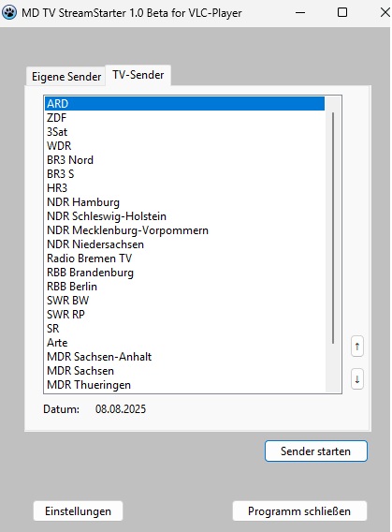392x532 pixels.
Task: Select SR channel
Action: point(184,329)
